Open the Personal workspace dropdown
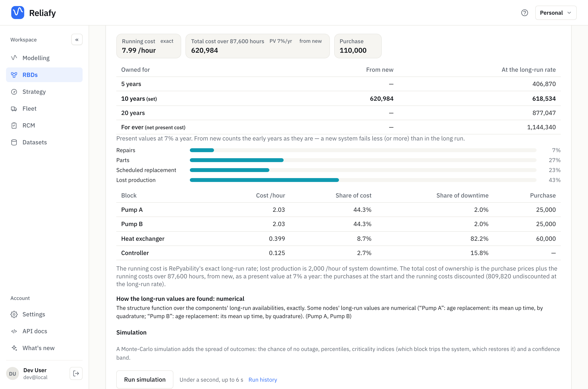This screenshot has height=389, width=588. (x=556, y=13)
